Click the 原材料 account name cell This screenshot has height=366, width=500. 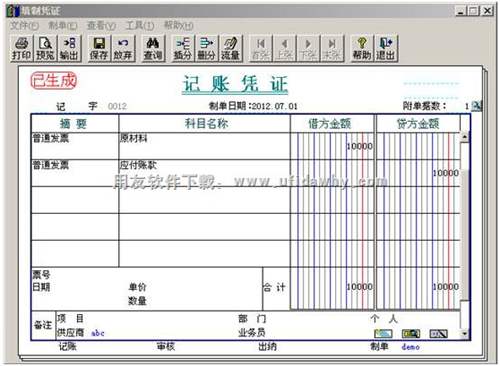(204, 146)
